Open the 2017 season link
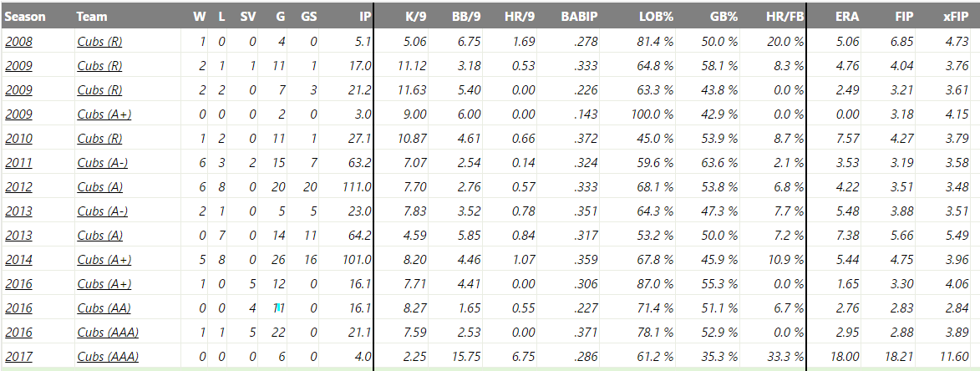Viewport: 980px width, 371px height. tap(18, 357)
